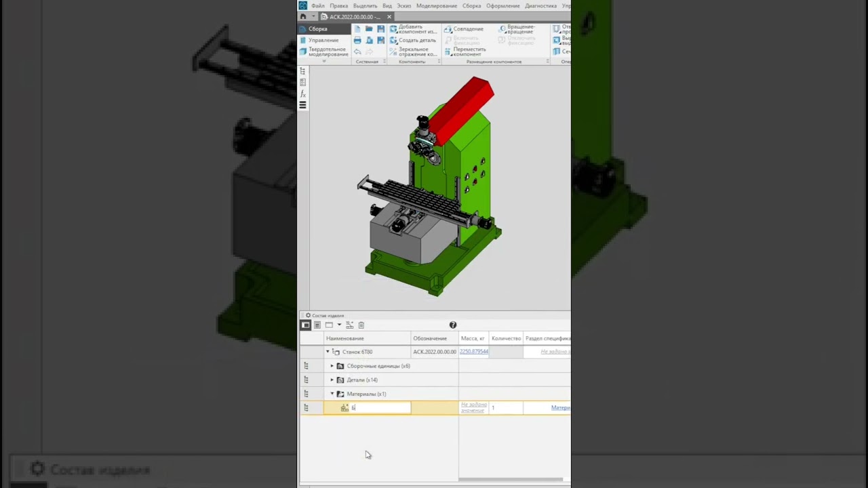Click the Зеркальное отражение tool
Image resolution: width=868 pixels, height=488 pixels.
pyautogui.click(x=413, y=52)
